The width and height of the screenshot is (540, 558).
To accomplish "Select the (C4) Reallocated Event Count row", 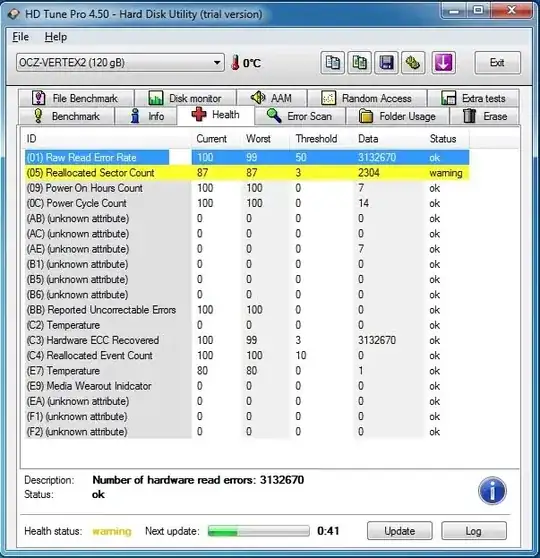I will pos(247,356).
